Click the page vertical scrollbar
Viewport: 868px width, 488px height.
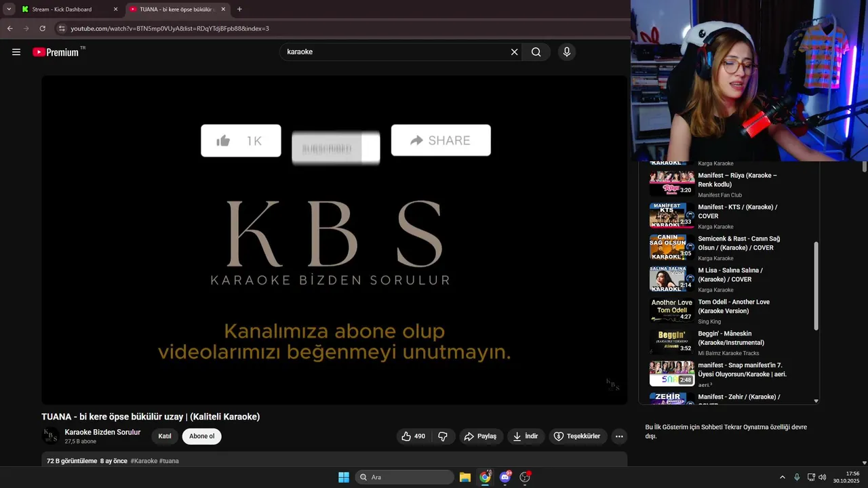(865, 167)
